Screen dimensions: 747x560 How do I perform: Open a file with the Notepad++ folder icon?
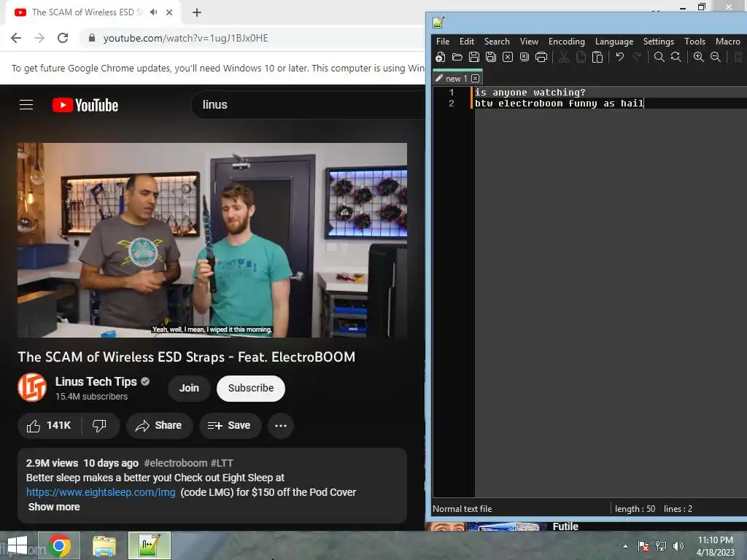[457, 57]
